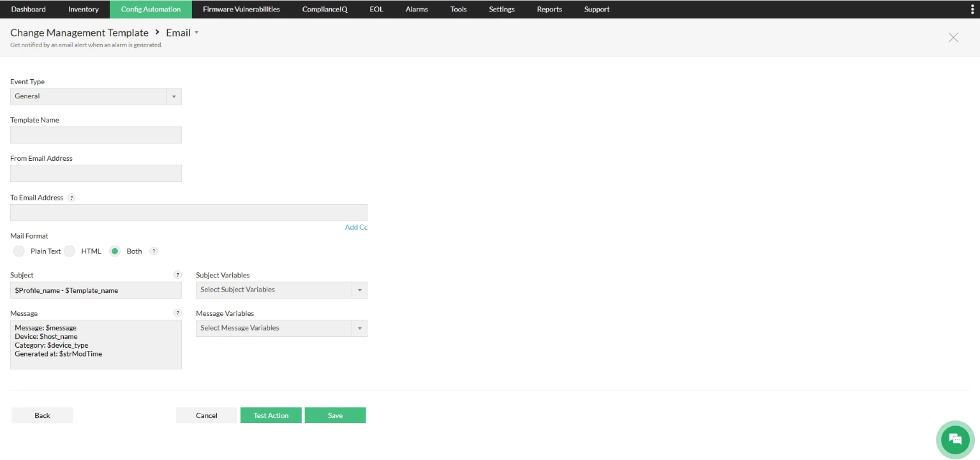980x460 pixels.
Task: Select the Config Automation tab
Action: [x=151, y=9]
